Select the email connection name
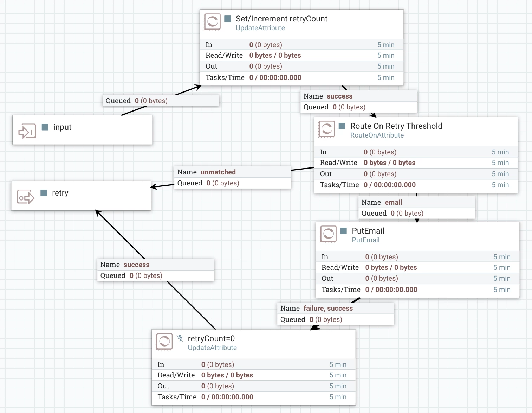Viewport: 532px width, 413px height. pyautogui.click(x=394, y=202)
